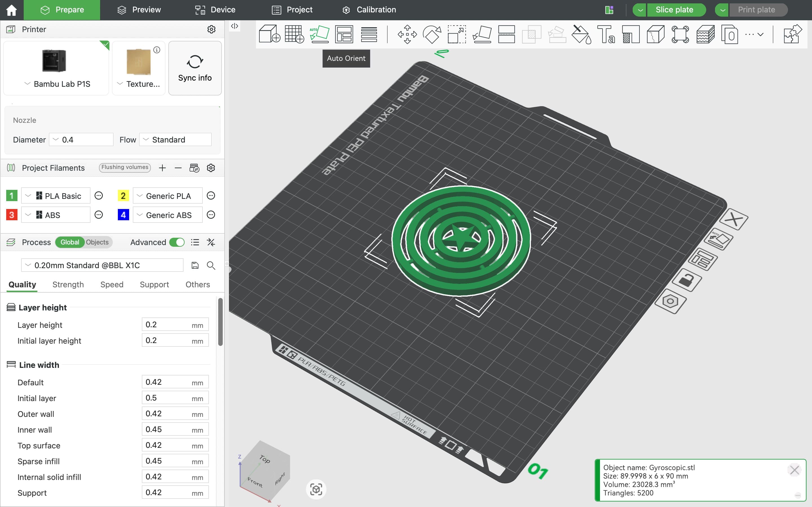Select the Arrange all objects icon

click(344, 34)
